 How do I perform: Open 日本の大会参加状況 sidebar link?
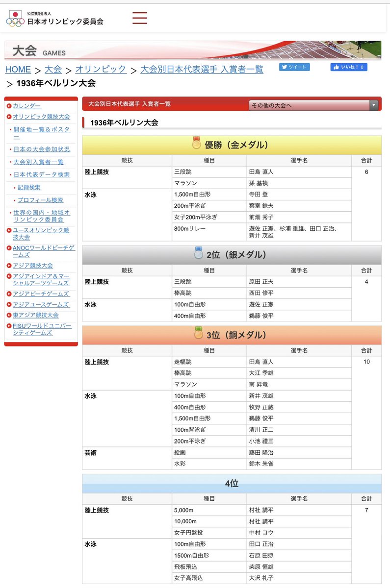tap(42, 149)
